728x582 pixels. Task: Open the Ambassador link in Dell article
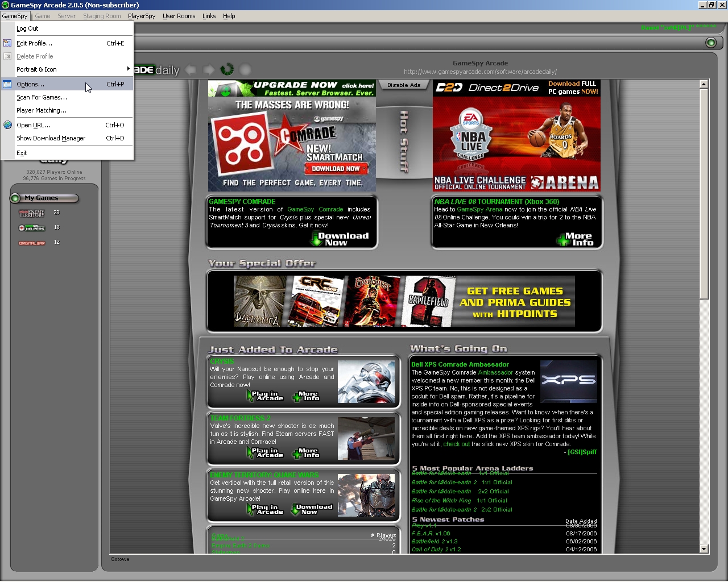point(495,372)
